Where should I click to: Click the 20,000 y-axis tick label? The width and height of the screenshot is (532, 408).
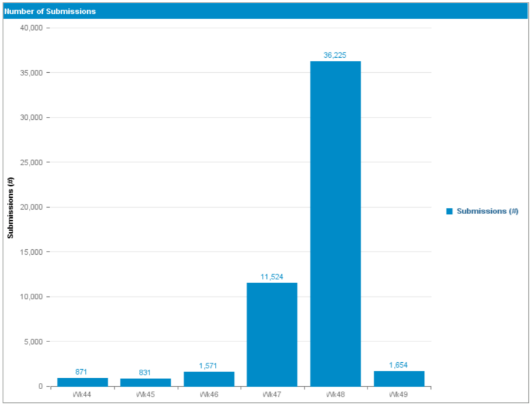(x=31, y=207)
